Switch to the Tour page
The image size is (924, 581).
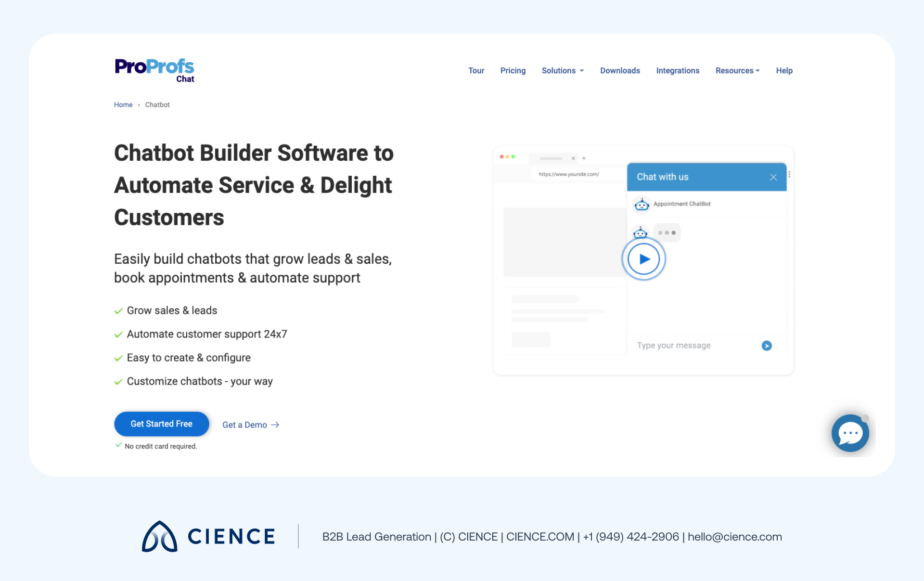point(476,70)
